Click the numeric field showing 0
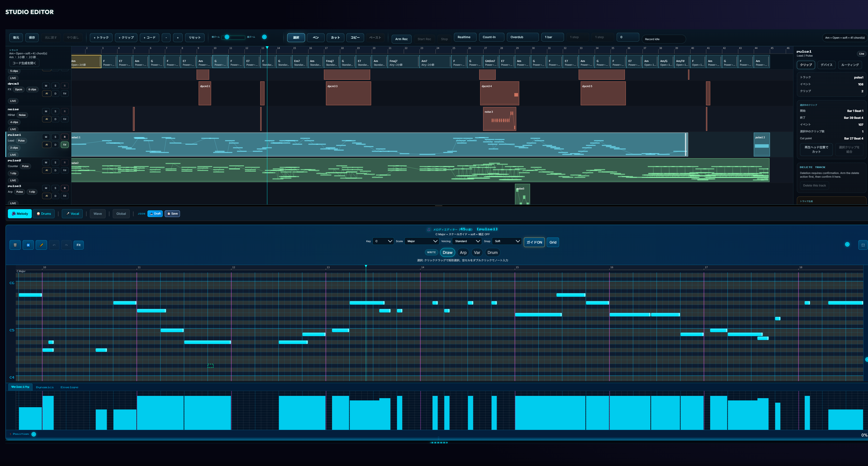 [x=627, y=37]
